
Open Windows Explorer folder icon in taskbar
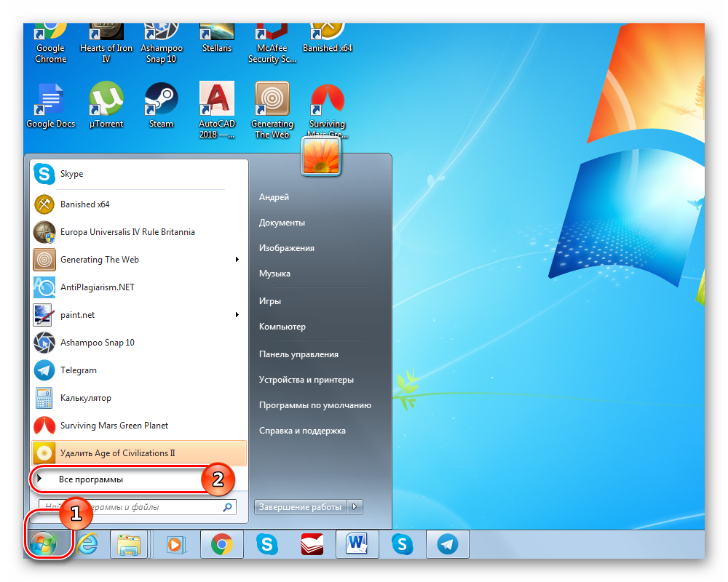pyautogui.click(x=129, y=544)
